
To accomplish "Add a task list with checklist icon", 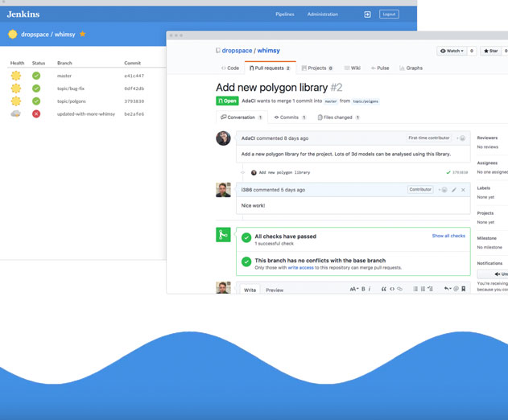I will click(x=430, y=289).
